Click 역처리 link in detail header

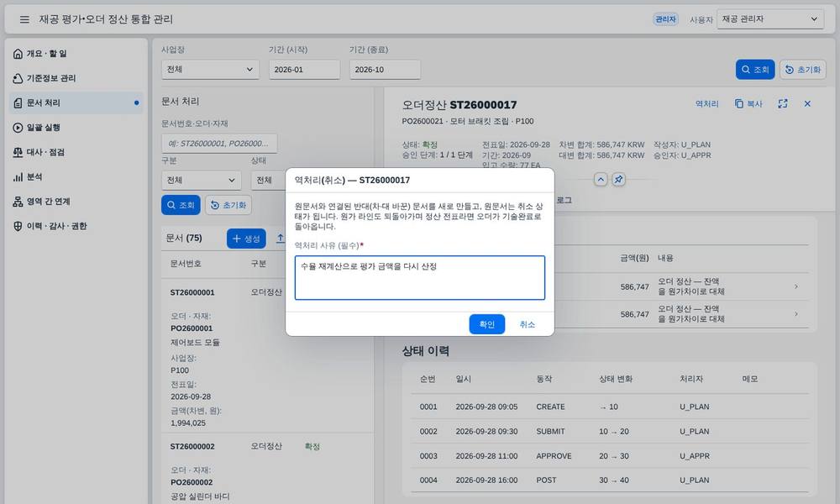coord(706,104)
